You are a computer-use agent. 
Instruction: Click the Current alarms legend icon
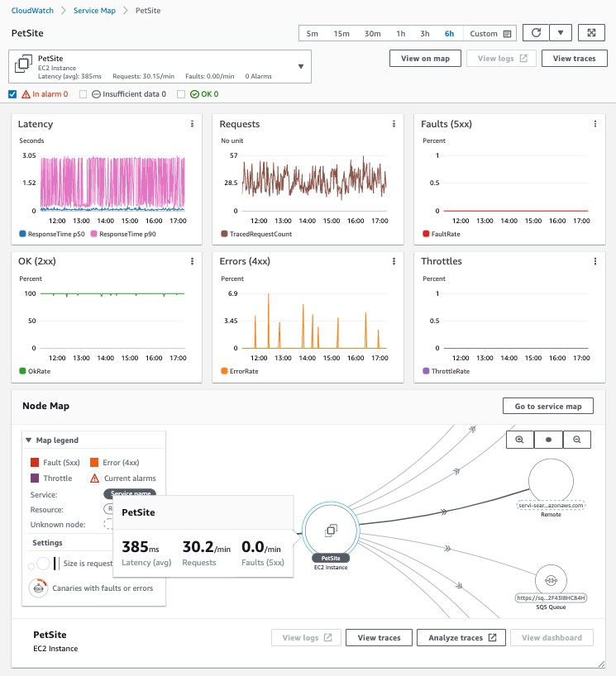point(94,478)
